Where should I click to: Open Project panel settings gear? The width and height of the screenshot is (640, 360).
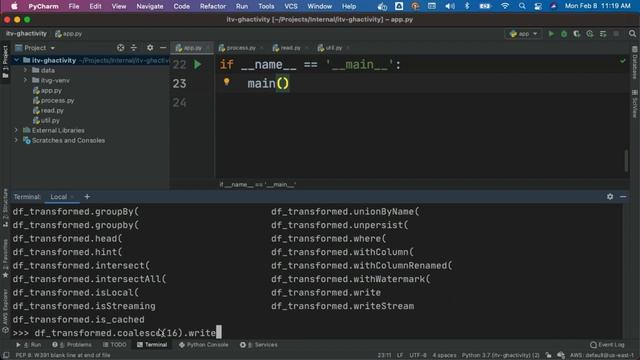pos(150,48)
